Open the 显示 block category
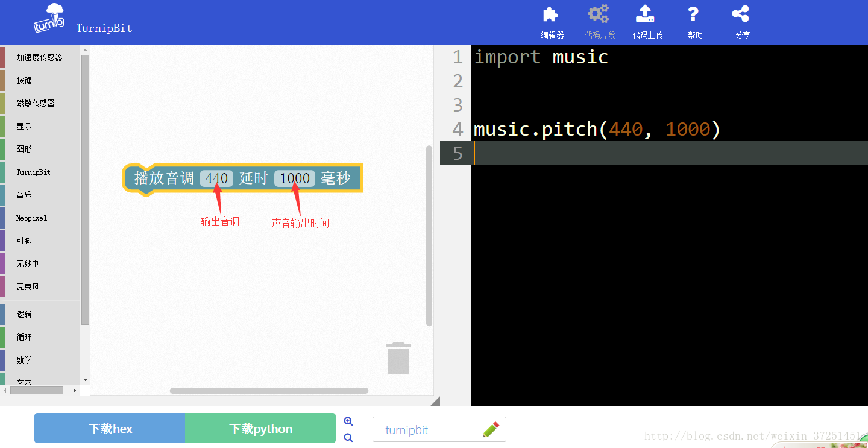The width and height of the screenshot is (868, 448). click(40, 126)
